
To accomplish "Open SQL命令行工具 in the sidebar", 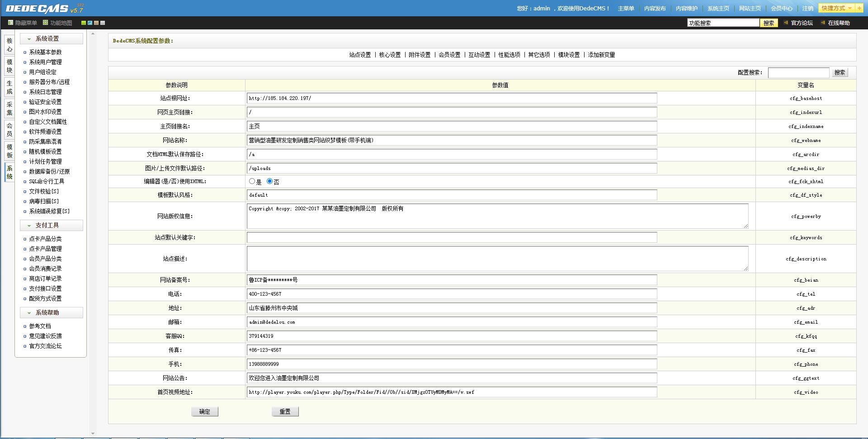I will point(47,181).
